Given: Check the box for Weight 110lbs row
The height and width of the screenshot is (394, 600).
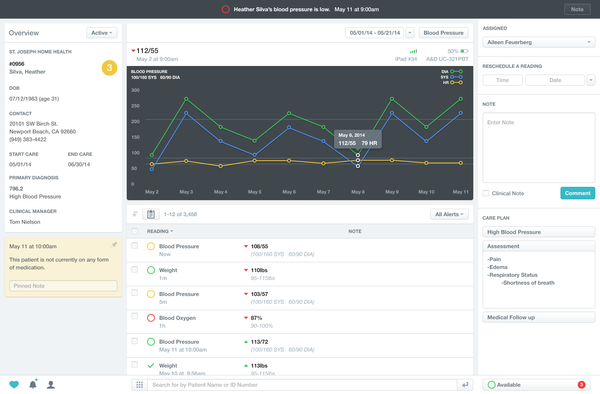Looking at the screenshot, I should point(134,269).
